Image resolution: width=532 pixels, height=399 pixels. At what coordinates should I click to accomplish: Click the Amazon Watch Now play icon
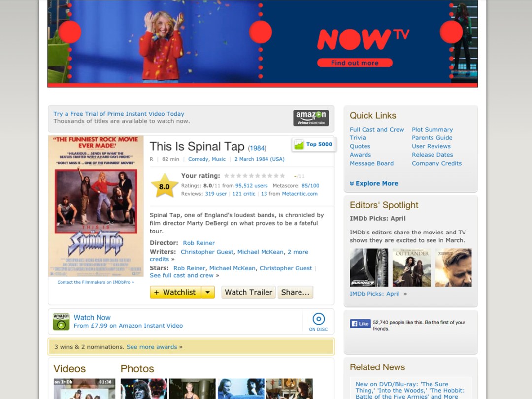tap(61, 322)
